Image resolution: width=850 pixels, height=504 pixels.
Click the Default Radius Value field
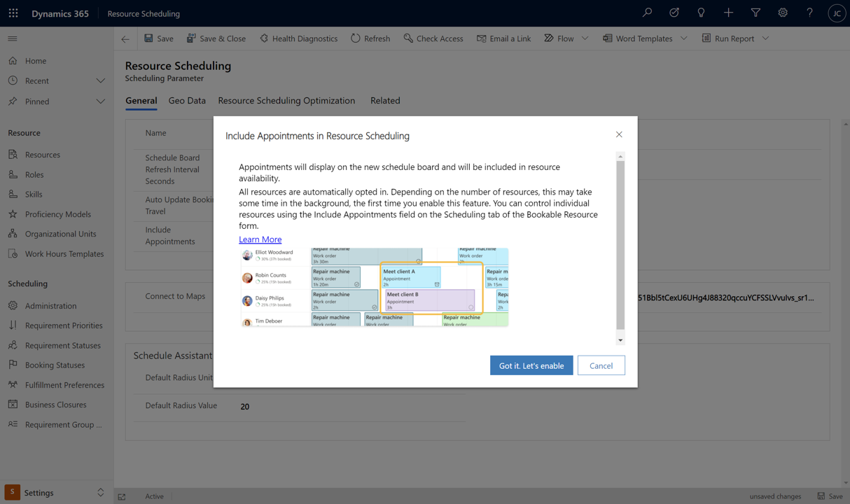tap(351, 406)
